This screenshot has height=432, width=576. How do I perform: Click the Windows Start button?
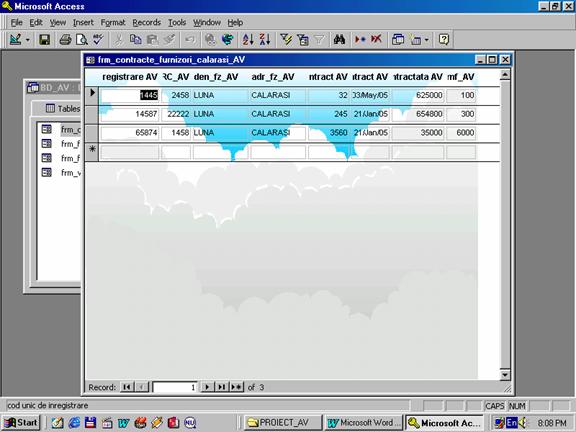click(x=21, y=423)
